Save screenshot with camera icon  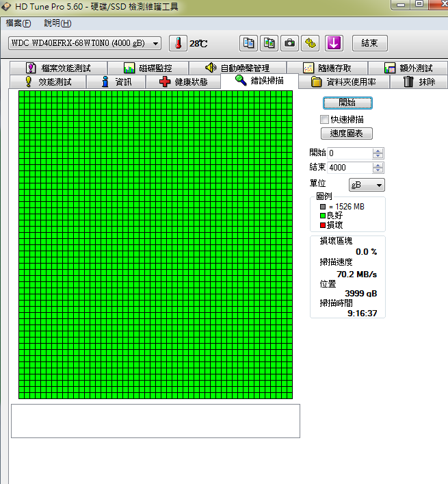pos(289,43)
